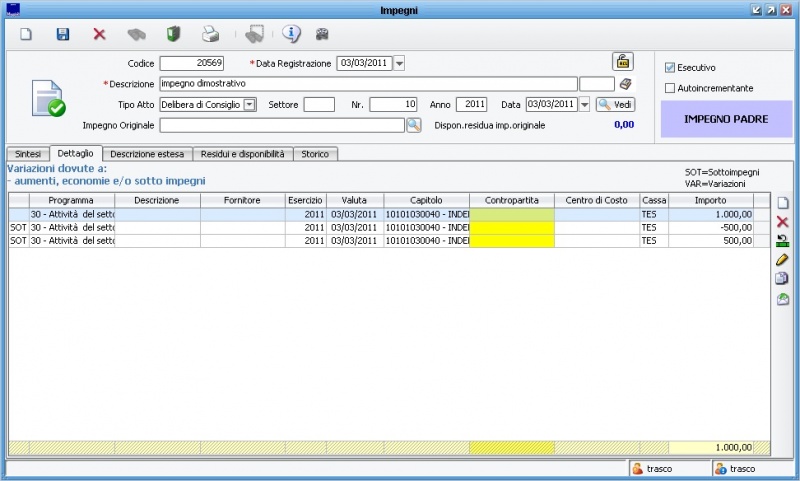Click magnifier icon beside Impegno Originale field
The image size is (800, 481).
tap(413, 125)
